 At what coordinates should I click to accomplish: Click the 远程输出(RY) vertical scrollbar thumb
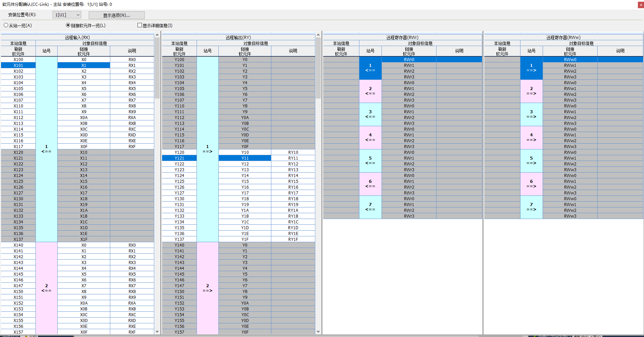[x=318, y=68]
